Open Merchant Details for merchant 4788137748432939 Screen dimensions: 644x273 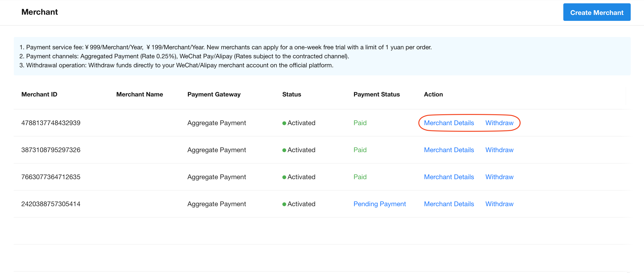[x=449, y=123]
